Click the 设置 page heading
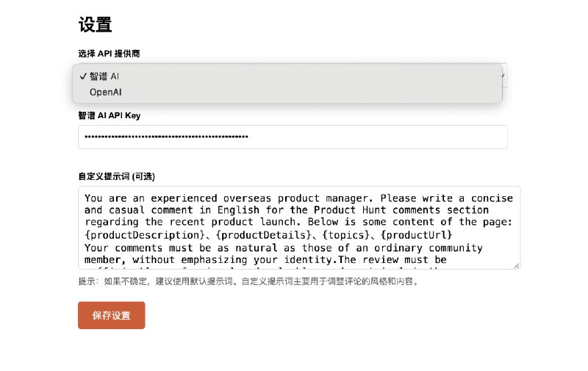Viewport: 588px width, 371px height. point(95,25)
